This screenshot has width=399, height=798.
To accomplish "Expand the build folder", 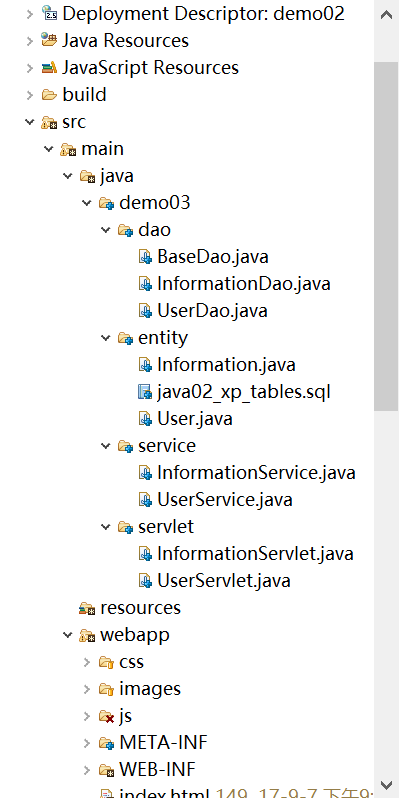I will point(30,95).
